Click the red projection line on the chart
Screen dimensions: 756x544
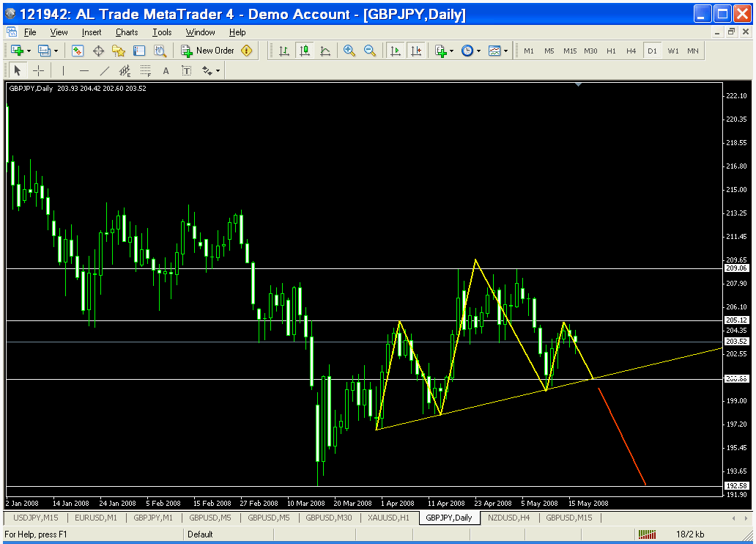[623, 437]
